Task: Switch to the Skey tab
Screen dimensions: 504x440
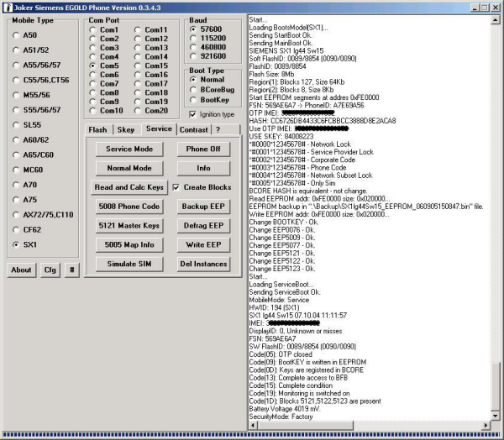Action: (x=126, y=130)
